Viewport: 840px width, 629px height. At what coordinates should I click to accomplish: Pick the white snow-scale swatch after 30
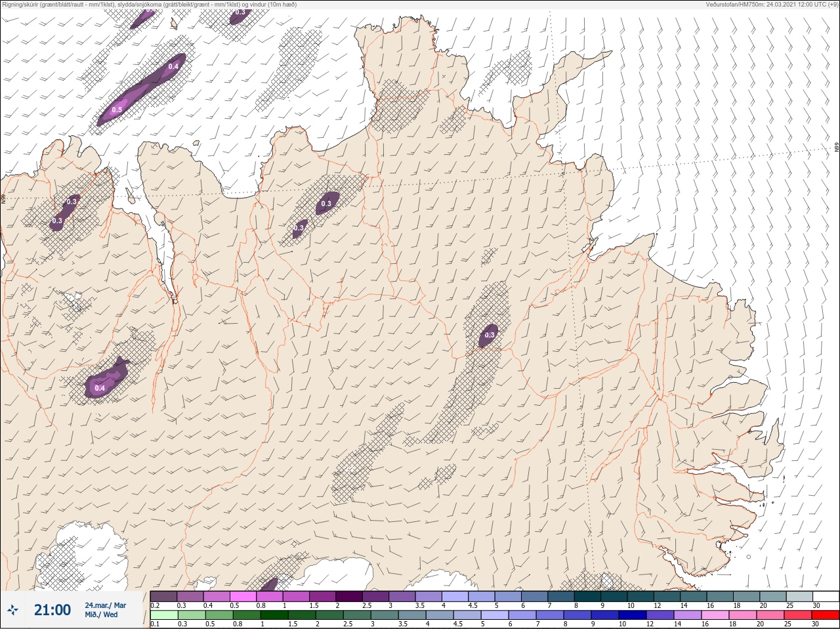826,596
